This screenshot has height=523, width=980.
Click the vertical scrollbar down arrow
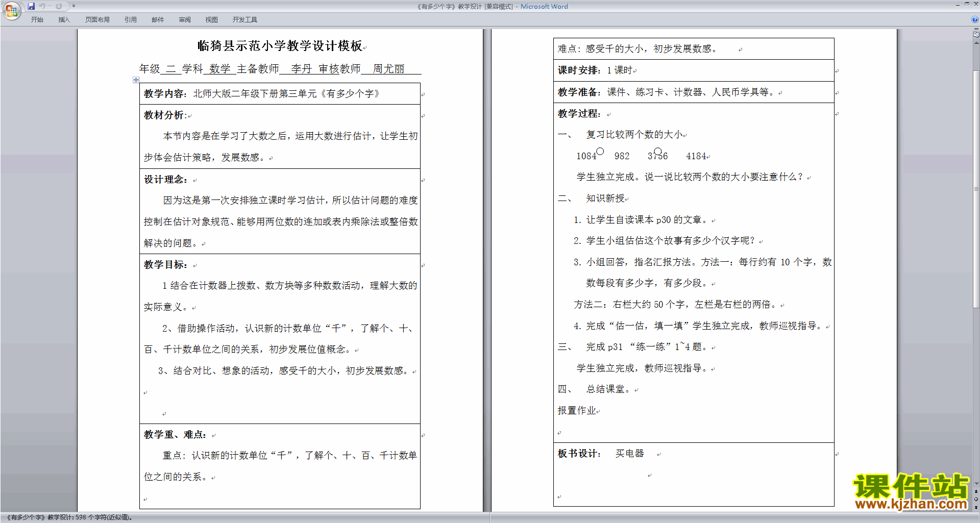pyautogui.click(x=976, y=484)
